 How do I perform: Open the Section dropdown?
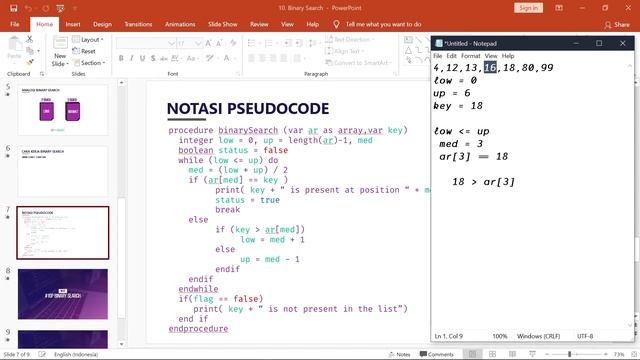tap(89, 62)
